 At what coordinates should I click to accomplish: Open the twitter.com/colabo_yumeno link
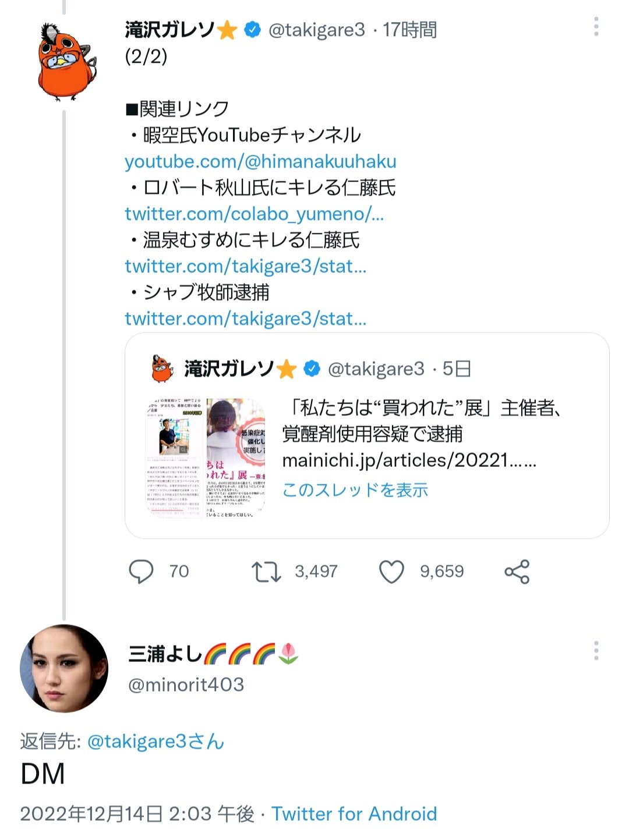pyautogui.click(x=254, y=214)
